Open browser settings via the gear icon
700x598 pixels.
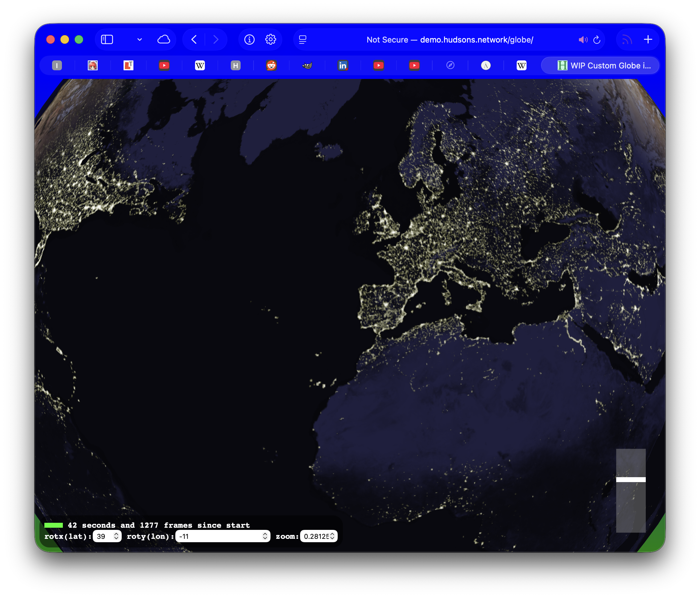(271, 39)
